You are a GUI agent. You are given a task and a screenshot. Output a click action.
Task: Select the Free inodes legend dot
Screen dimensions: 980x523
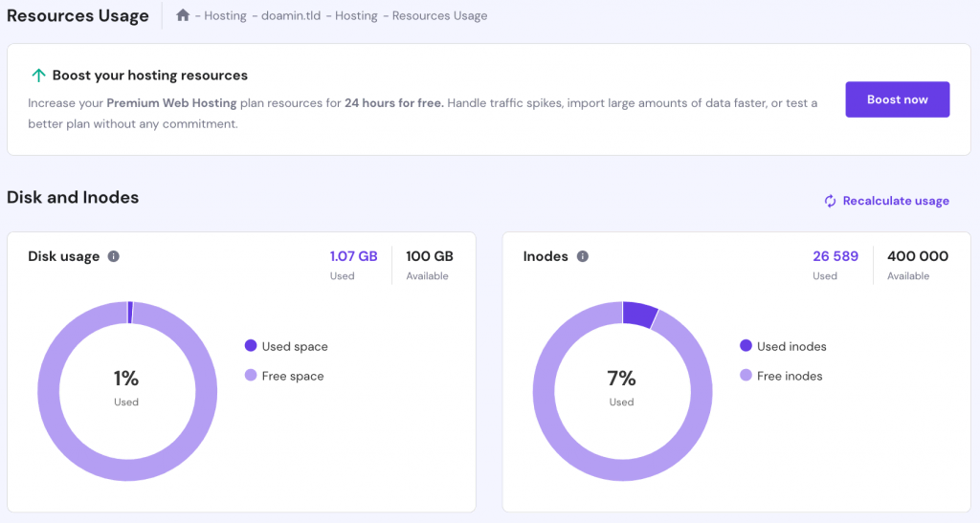pos(746,376)
